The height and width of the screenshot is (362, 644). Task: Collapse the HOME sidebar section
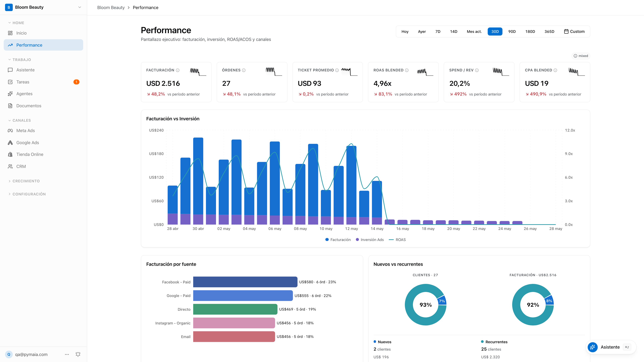(16, 23)
